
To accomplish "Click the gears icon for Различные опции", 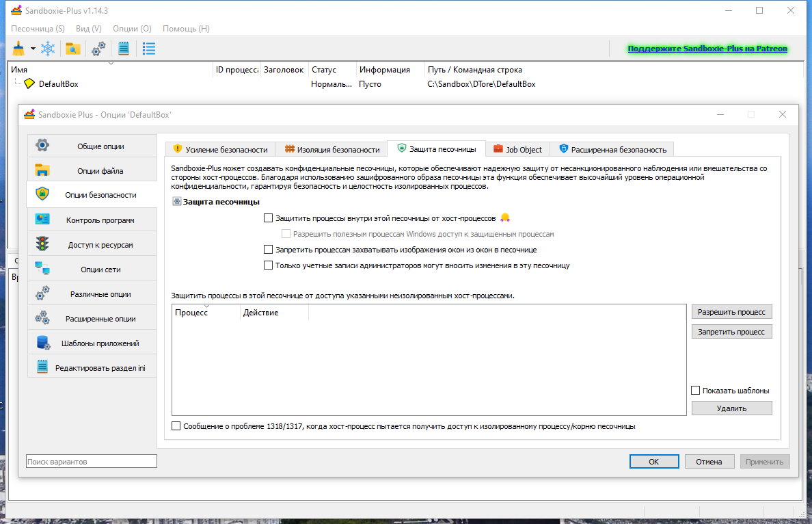I will click(42, 293).
